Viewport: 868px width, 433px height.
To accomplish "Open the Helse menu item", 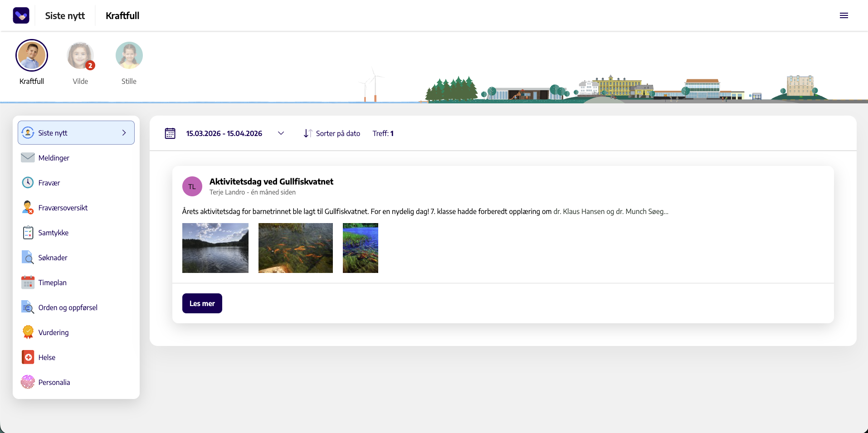I will click(76, 357).
